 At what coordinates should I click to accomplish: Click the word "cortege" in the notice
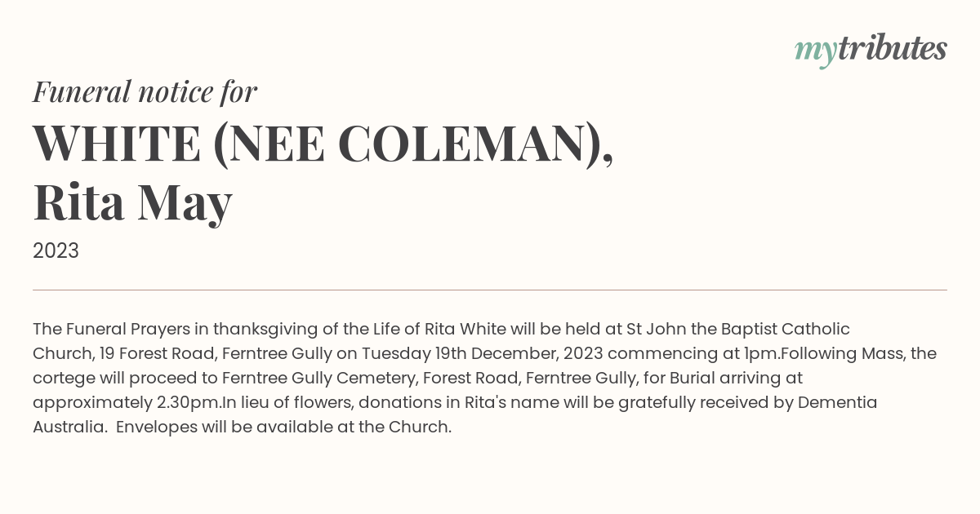(62, 378)
